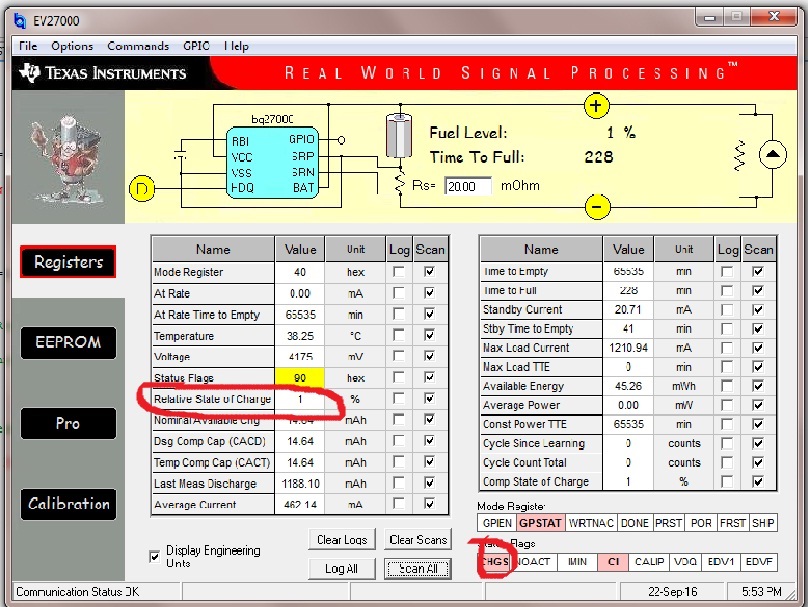Open the File menu

click(28, 46)
